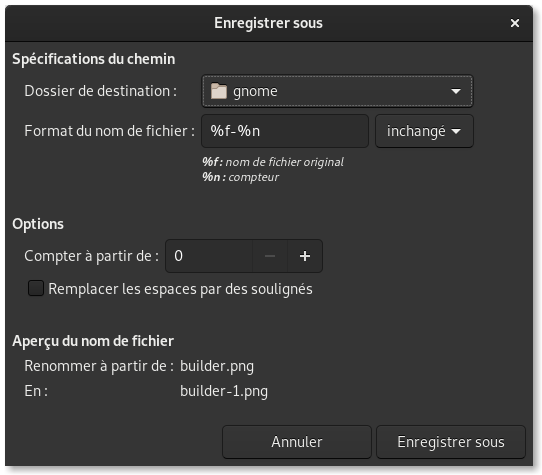
Task: Click the folder icon beside gnome
Action: click(x=219, y=91)
